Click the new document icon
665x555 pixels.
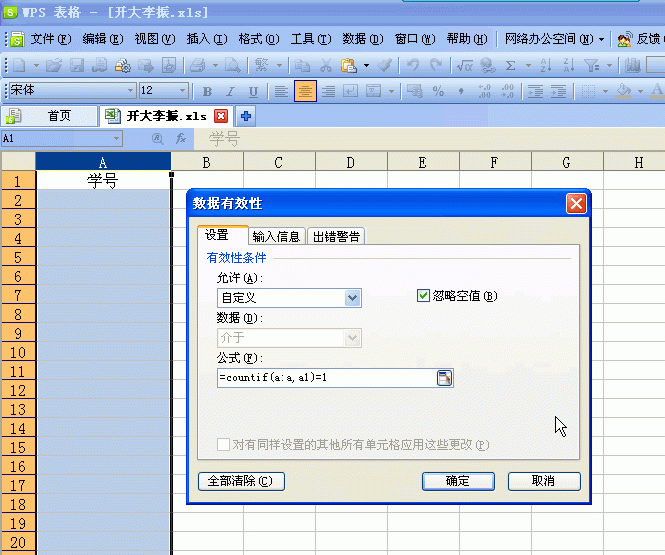(19, 65)
